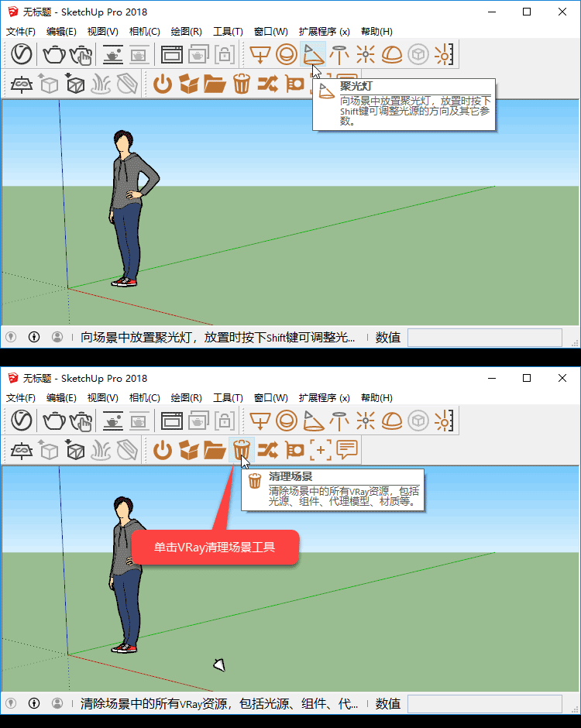Open 工具(T) menu in 清理场景 tooltip window
The width and height of the screenshot is (581, 728).
[x=228, y=397]
